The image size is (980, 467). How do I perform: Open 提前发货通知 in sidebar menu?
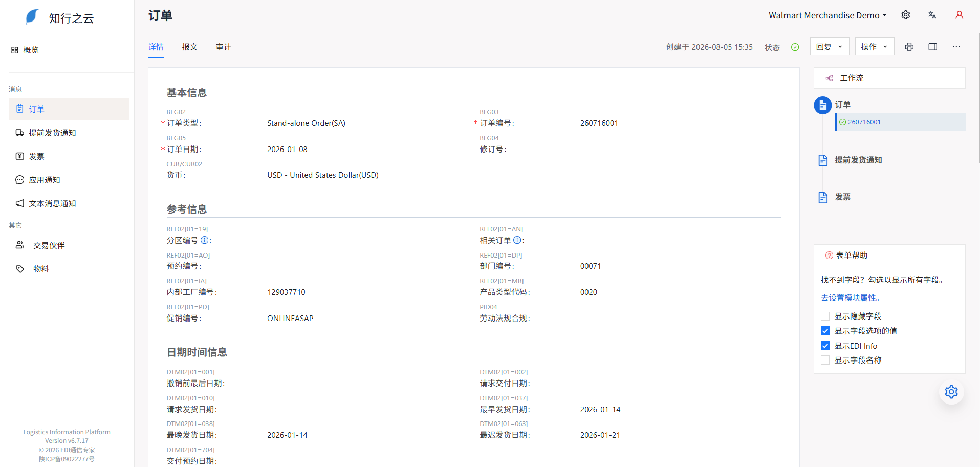click(x=52, y=133)
